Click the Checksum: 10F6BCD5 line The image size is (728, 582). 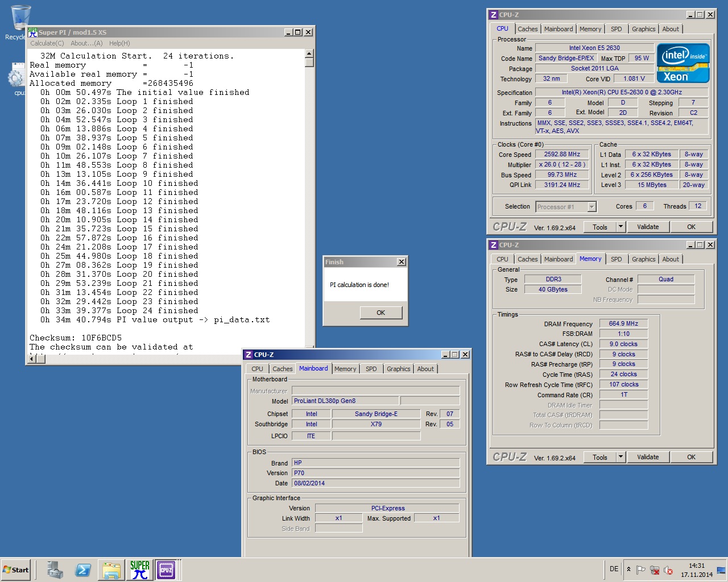click(76, 338)
